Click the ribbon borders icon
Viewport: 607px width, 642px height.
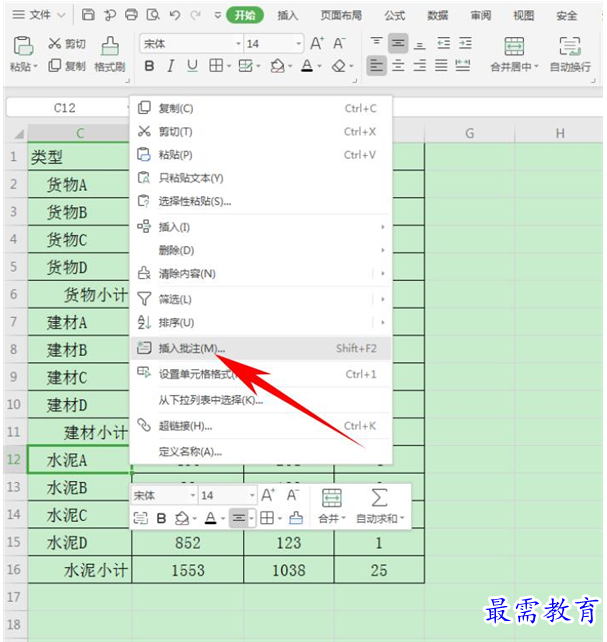click(x=216, y=66)
